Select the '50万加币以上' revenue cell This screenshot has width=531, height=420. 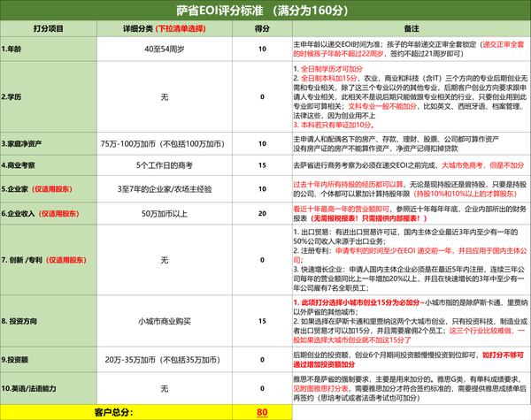165,214
